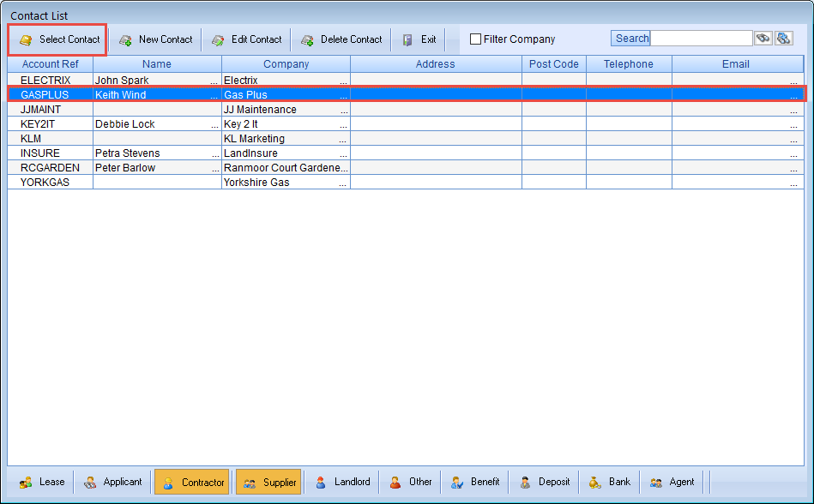Expand ellipsis in Debbie Lock name cell
The height and width of the screenshot is (504, 814).
pos(215,125)
